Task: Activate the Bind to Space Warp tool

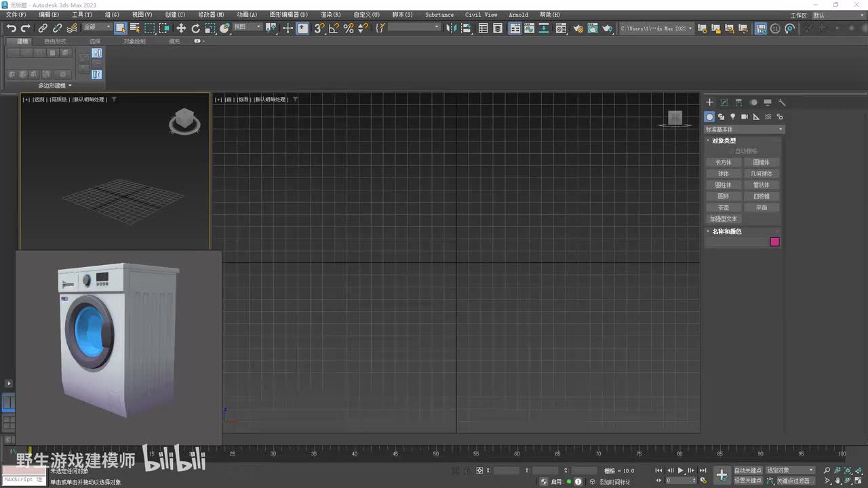Action: [x=72, y=28]
